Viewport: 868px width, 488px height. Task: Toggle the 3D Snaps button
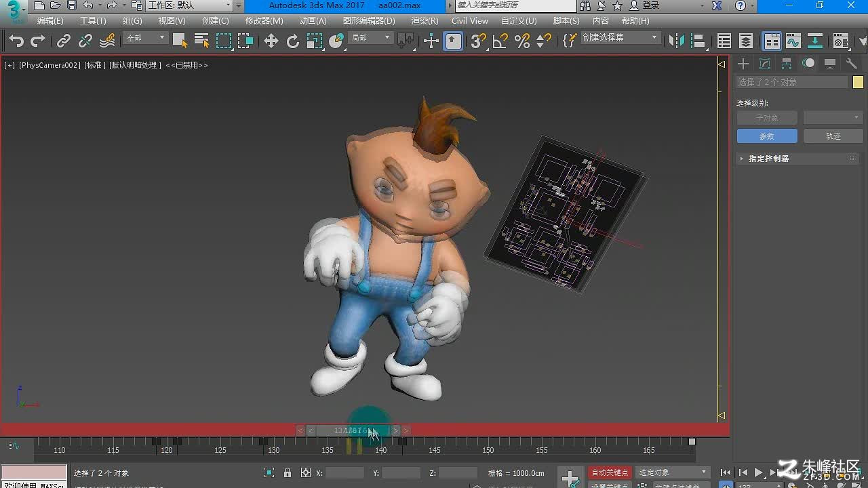(479, 41)
